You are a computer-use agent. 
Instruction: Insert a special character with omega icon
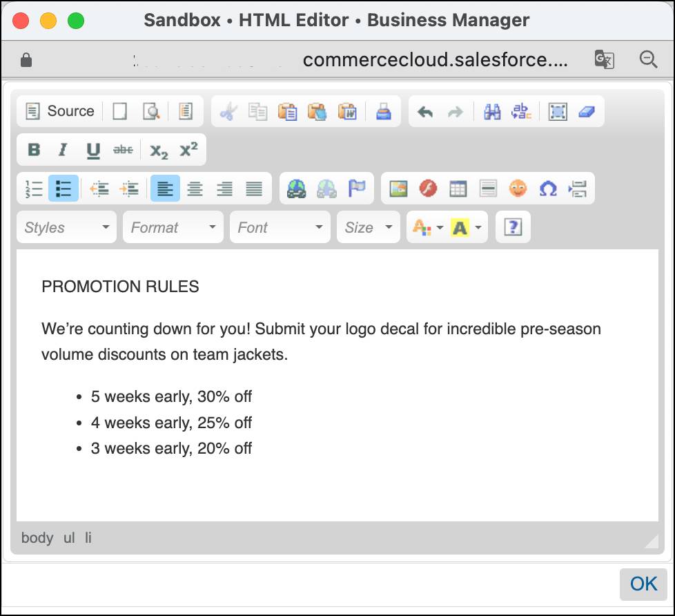(x=548, y=189)
